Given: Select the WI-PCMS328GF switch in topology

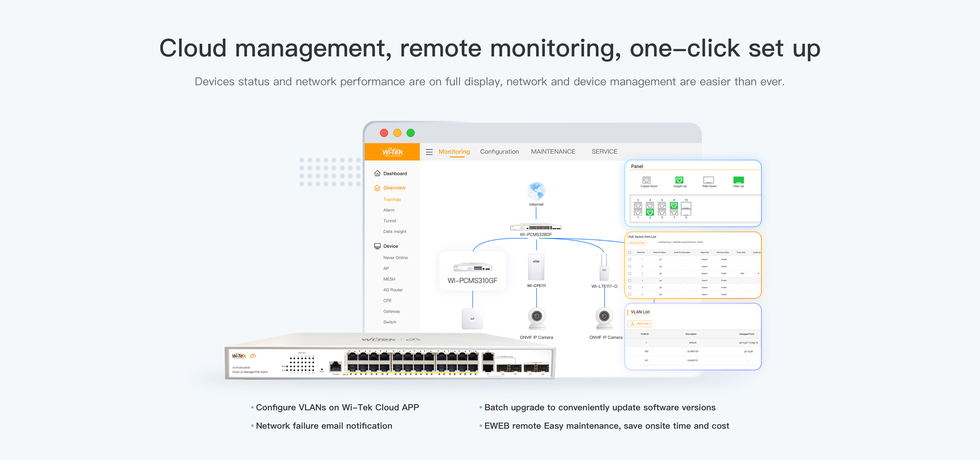Looking at the screenshot, I should [536, 228].
